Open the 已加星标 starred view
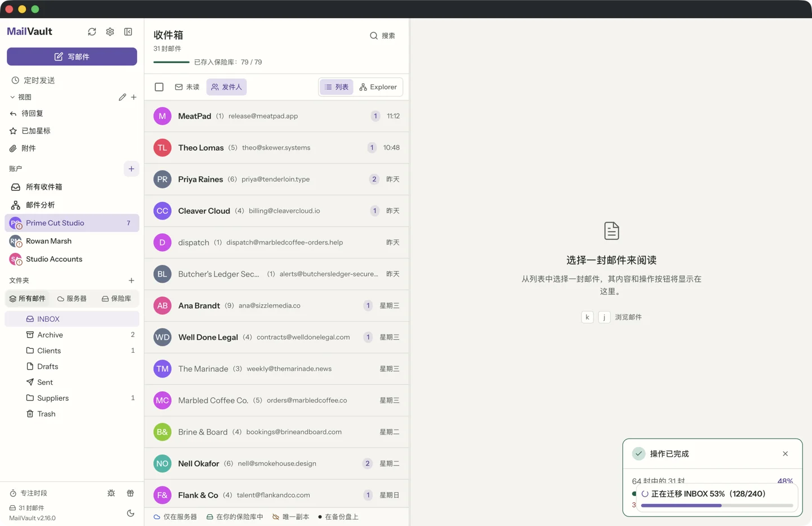Viewport: 812px width, 526px height. click(72, 131)
